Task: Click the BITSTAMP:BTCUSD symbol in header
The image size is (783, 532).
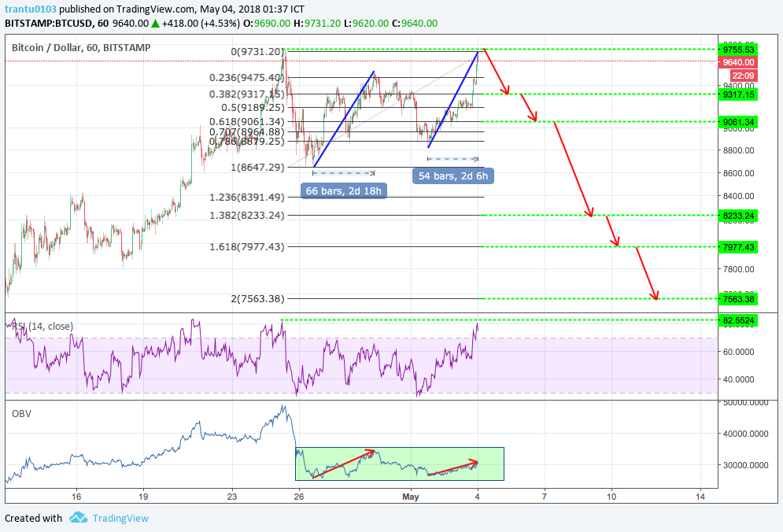Action: pyautogui.click(x=49, y=24)
